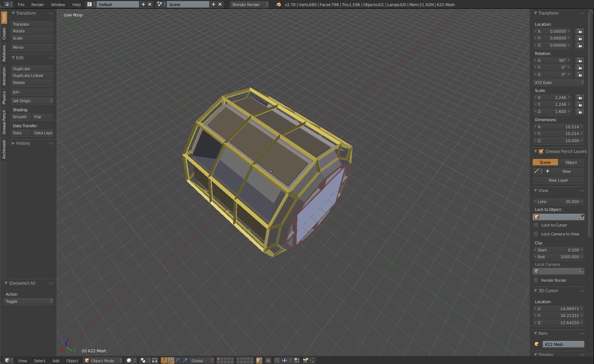
Task: Lock the Y location value
Action: 579,38
